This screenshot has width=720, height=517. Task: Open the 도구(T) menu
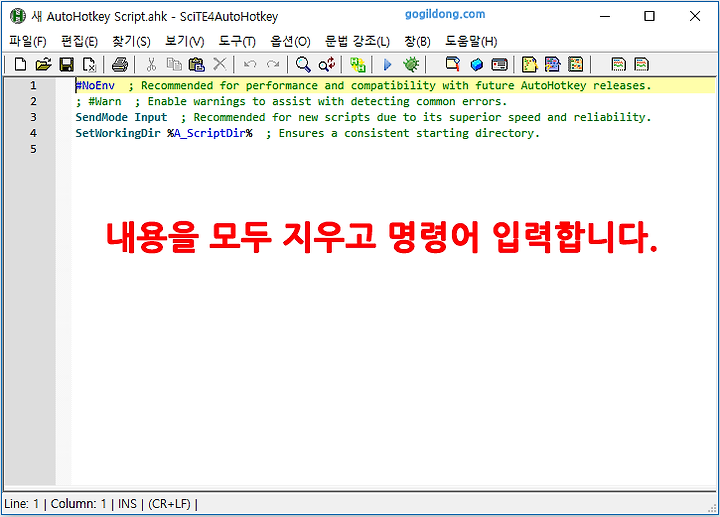pyautogui.click(x=237, y=41)
